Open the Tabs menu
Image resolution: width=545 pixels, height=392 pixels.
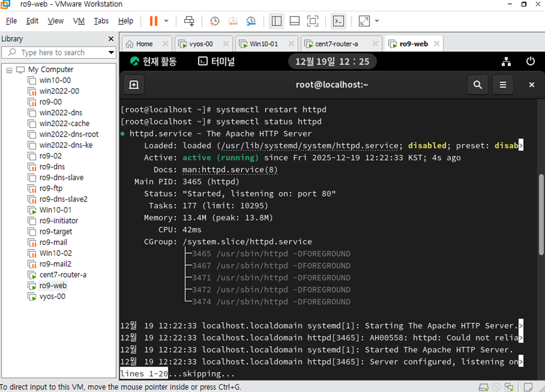[x=101, y=21]
